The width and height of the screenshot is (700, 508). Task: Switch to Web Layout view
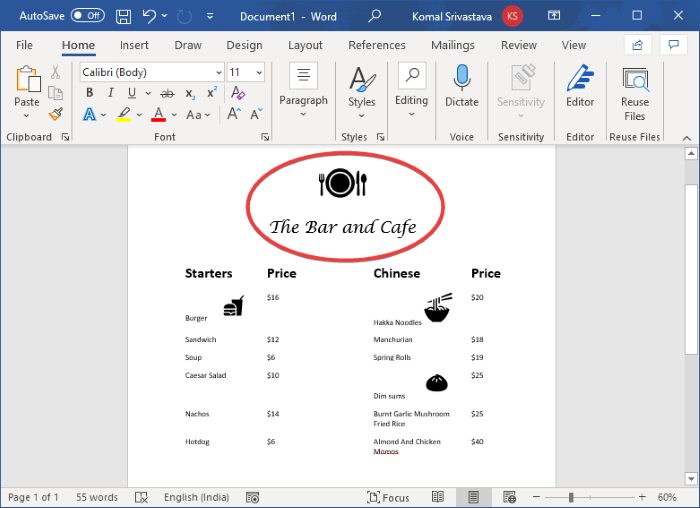509,497
